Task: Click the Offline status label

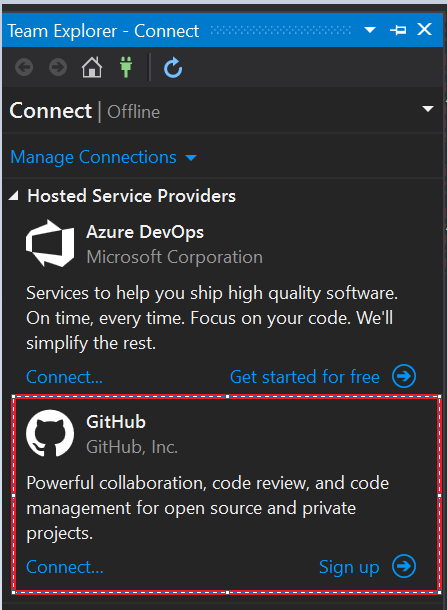Action: [133, 112]
